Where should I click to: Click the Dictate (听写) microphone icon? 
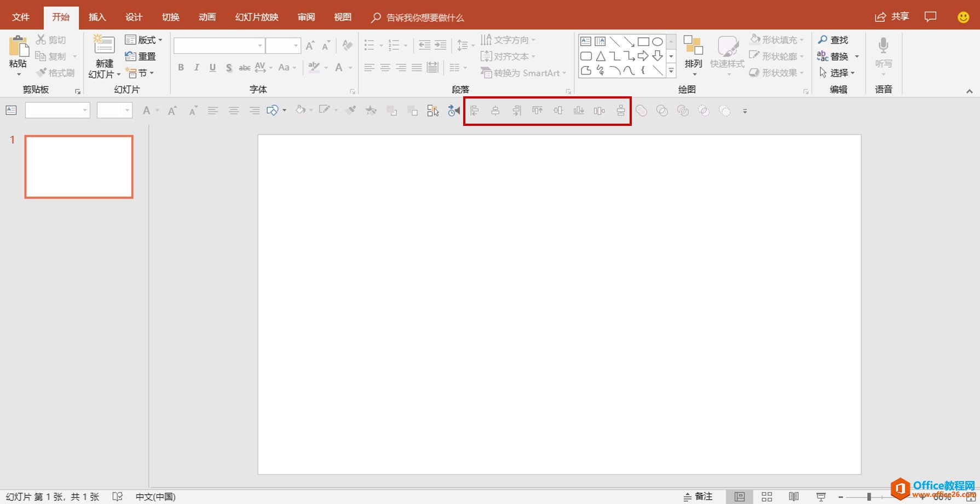[883, 47]
